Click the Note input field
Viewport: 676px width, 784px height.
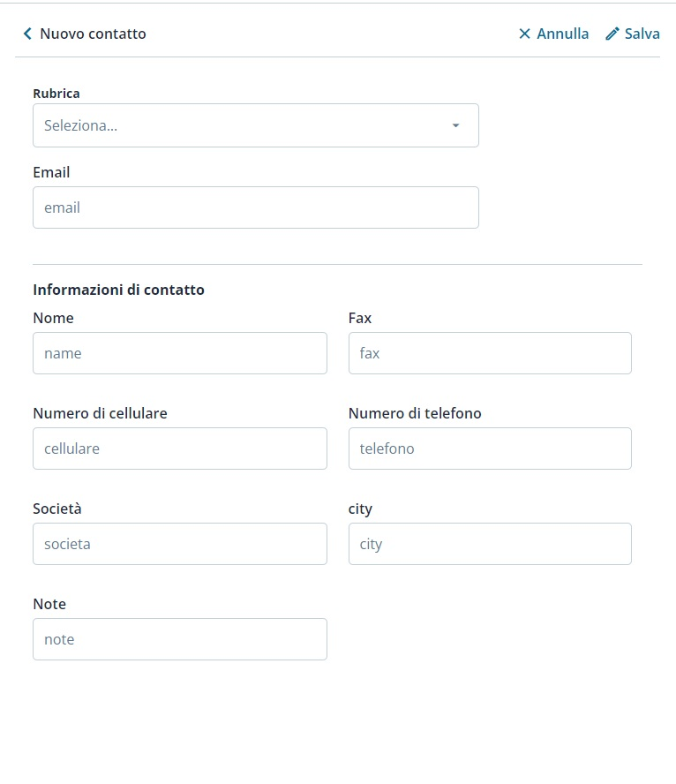[179, 639]
